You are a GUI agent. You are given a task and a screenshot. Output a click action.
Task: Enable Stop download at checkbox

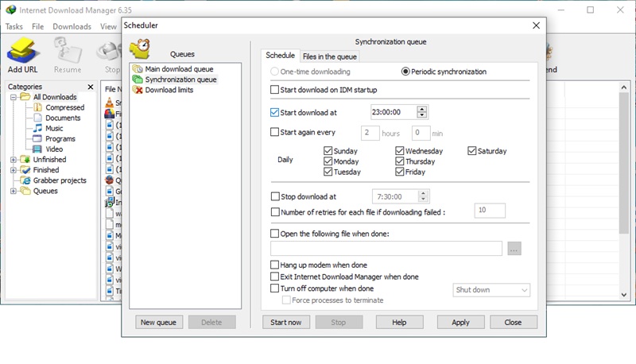pos(275,196)
